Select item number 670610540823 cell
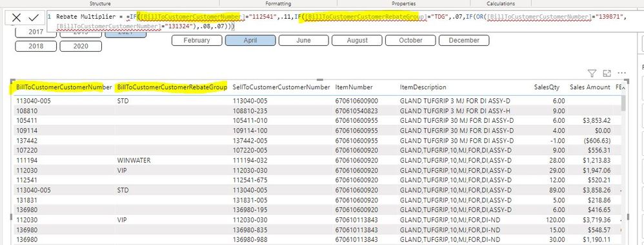This screenshot has height=245, width=644. (356, 111)
